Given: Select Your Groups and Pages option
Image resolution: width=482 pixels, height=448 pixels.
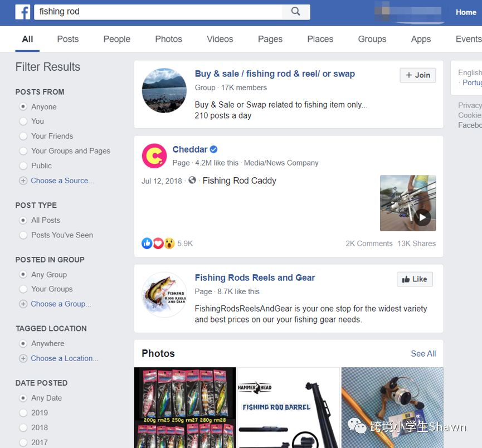Looking at the screenshot, I should 23,151.
